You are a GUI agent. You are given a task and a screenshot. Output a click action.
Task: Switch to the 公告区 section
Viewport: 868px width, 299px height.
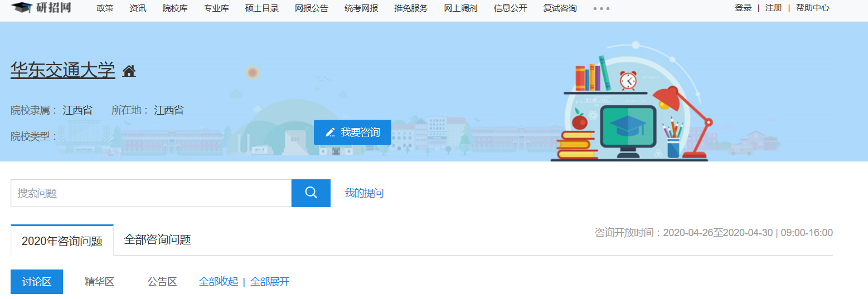click(x=162, y=282)
